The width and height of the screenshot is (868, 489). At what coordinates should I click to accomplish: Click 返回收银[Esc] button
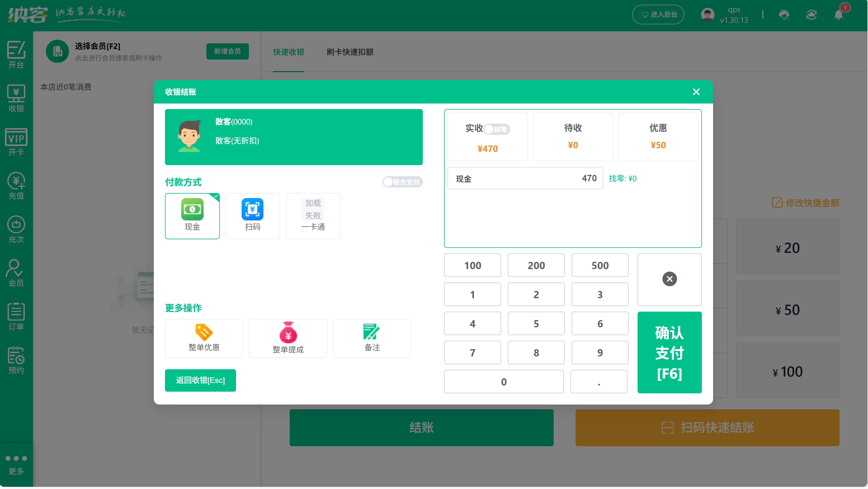click(200, 380)
